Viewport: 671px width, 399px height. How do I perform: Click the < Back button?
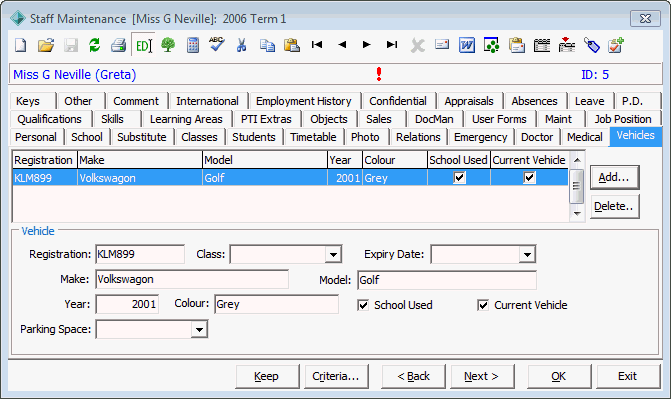(x=413, y=376)
